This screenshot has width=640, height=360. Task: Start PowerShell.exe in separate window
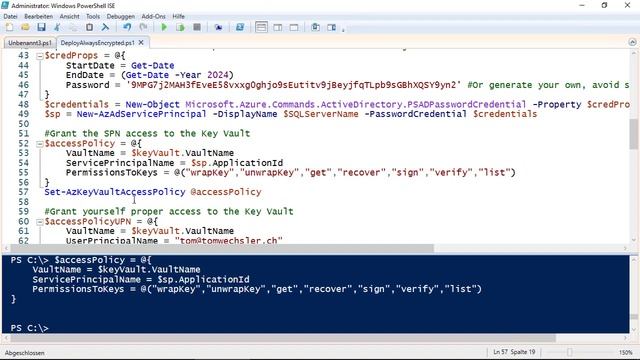[x=240, y=27]
